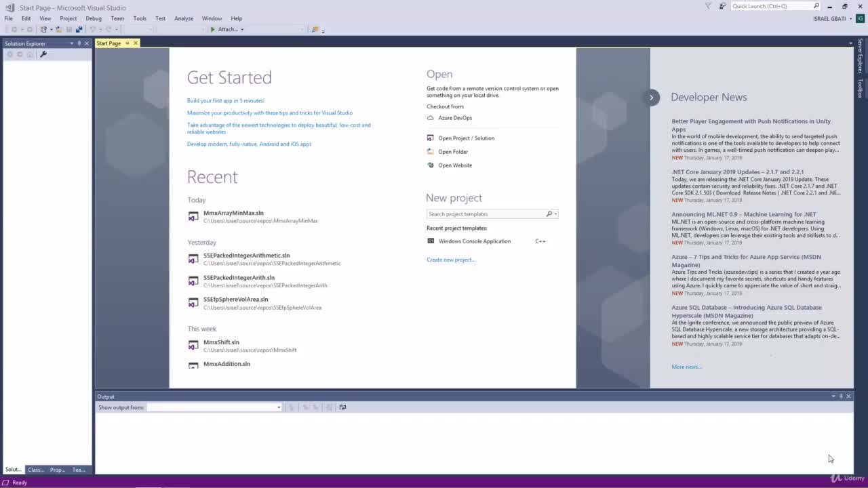Click the Open File toolbar icon
868x488 pixels.
59,29
